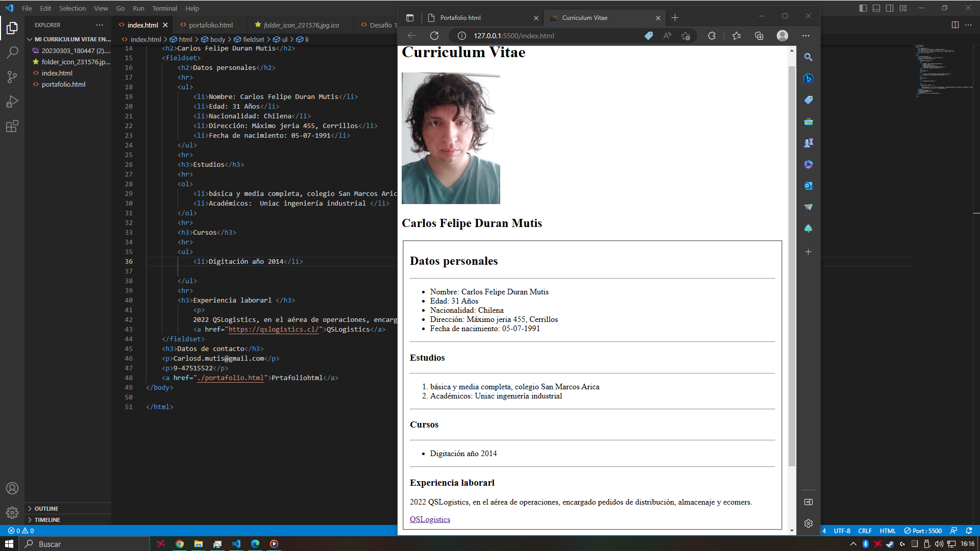Open Search view in VS Code sidebar

pos(12,53)
